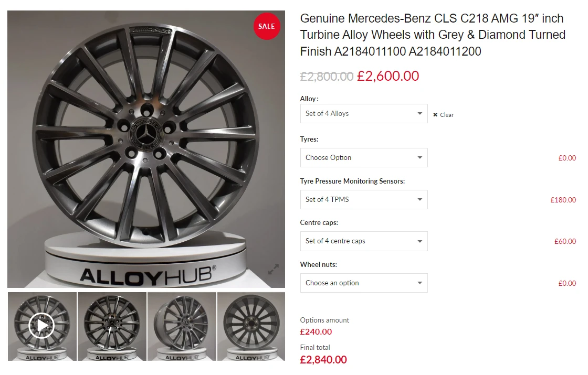Click the product title link
The width and height of the screenshot is (588, 375).
point(432,35)
